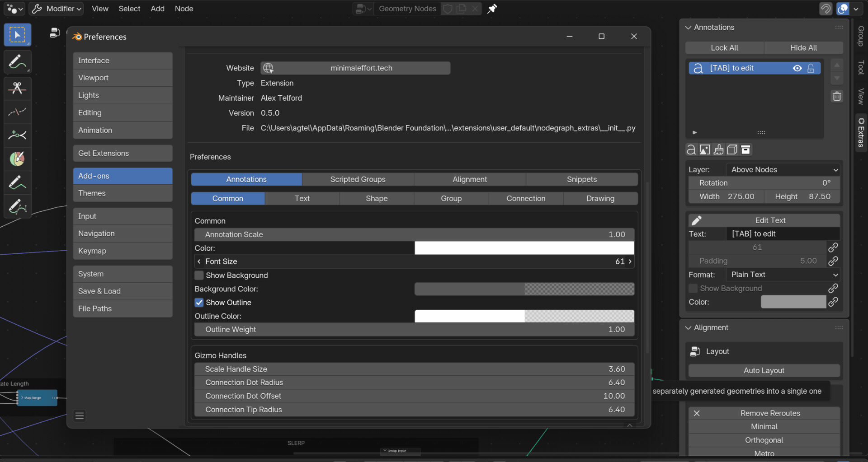This screenshot has height=462, width=868.
Task: Toggle Show Background checkbox in sidebar
Action: tap(693, 288)
